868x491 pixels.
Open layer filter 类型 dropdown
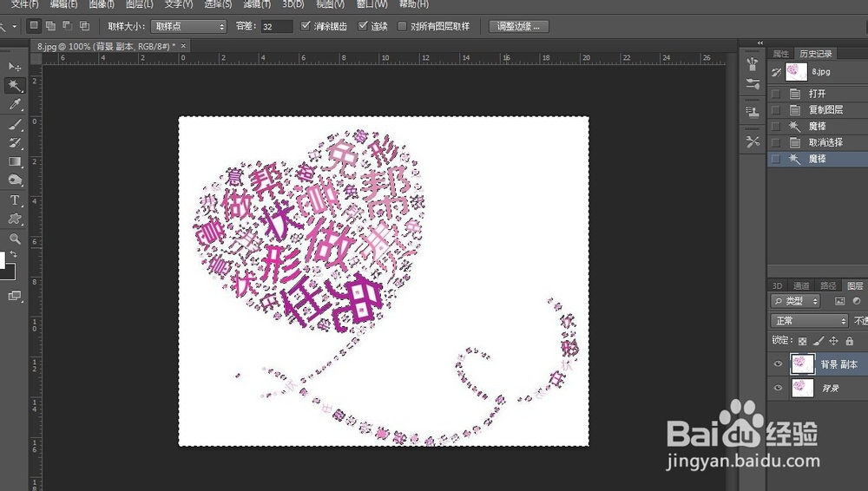(x=795, y=301)
